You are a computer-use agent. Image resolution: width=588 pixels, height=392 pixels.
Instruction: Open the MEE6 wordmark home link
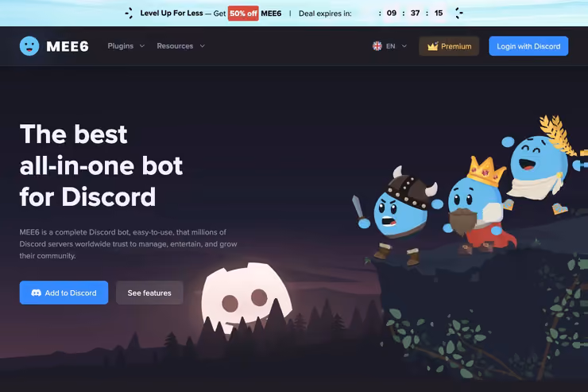(68, 46)
